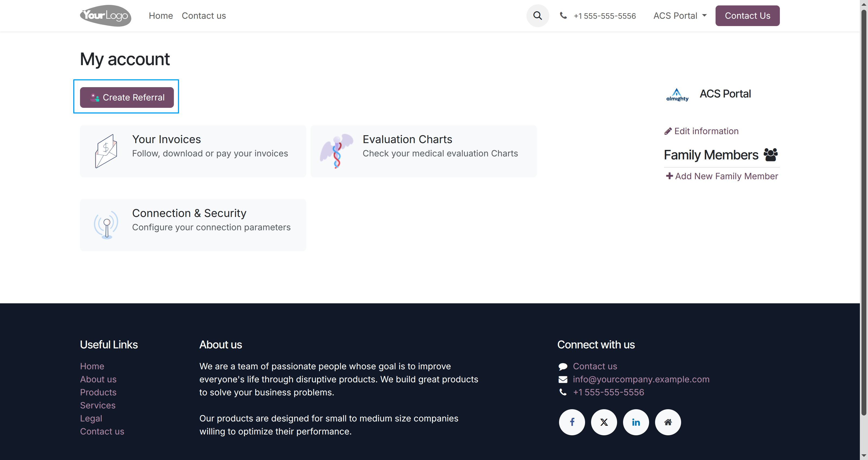
Task: Click the almighty ACS Portal avatar
Action: [677, 94]
